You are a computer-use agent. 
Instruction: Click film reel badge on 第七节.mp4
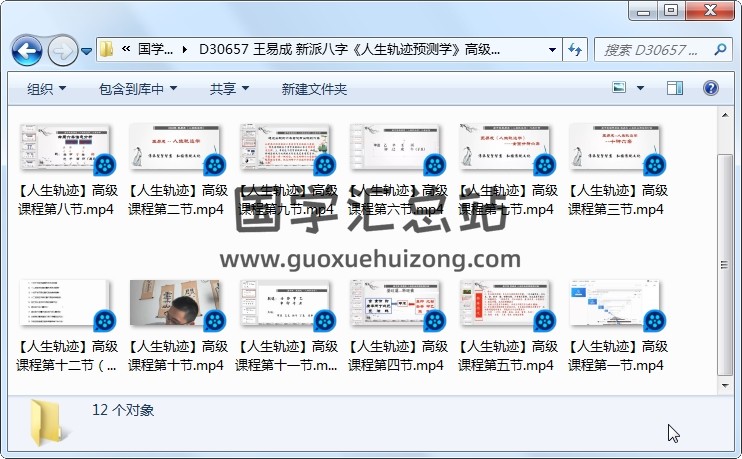click(x=545, y=165)
